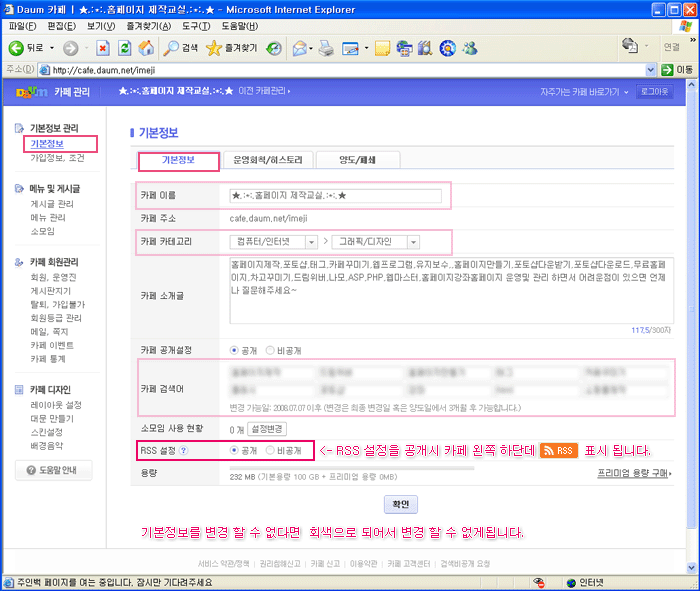Image resolution: width=700 pixels, height=591 pixels.
Task: Click the Print icon in toolbar
Action: [325, 47]
